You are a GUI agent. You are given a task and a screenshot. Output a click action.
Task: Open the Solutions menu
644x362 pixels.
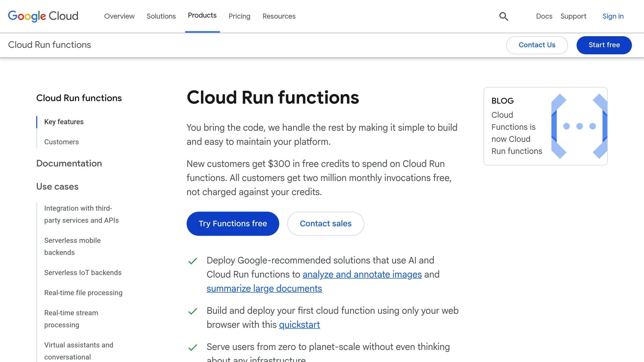pos(161,16)
